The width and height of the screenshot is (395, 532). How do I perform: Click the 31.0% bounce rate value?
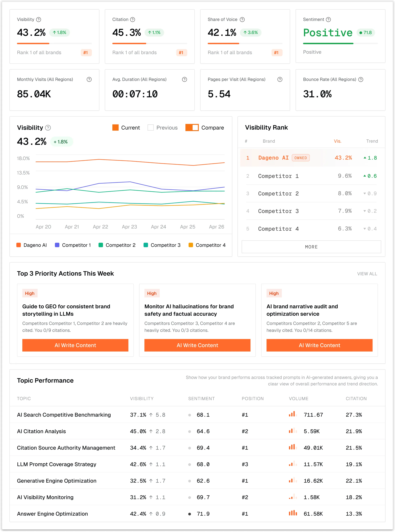click(317, 94)
